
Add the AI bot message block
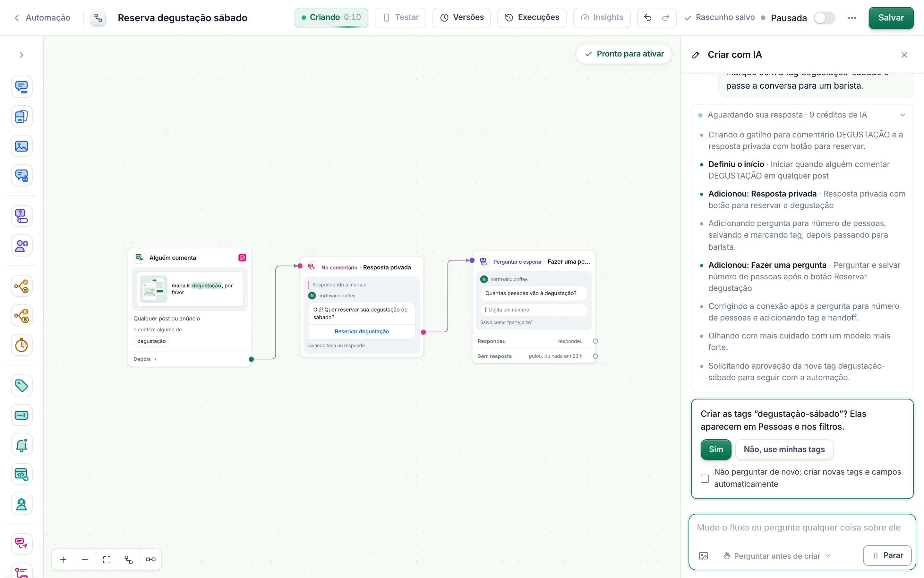click(x=21, y=175)
